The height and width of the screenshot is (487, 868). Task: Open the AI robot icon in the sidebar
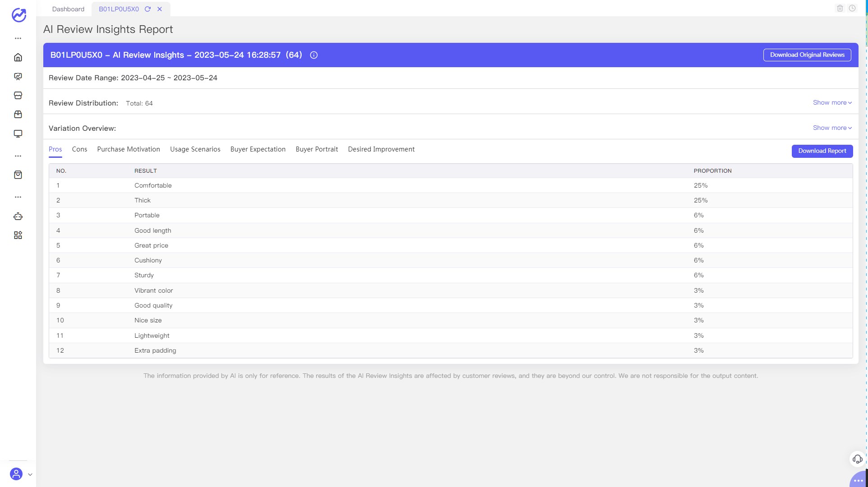[x=18, y=216]
